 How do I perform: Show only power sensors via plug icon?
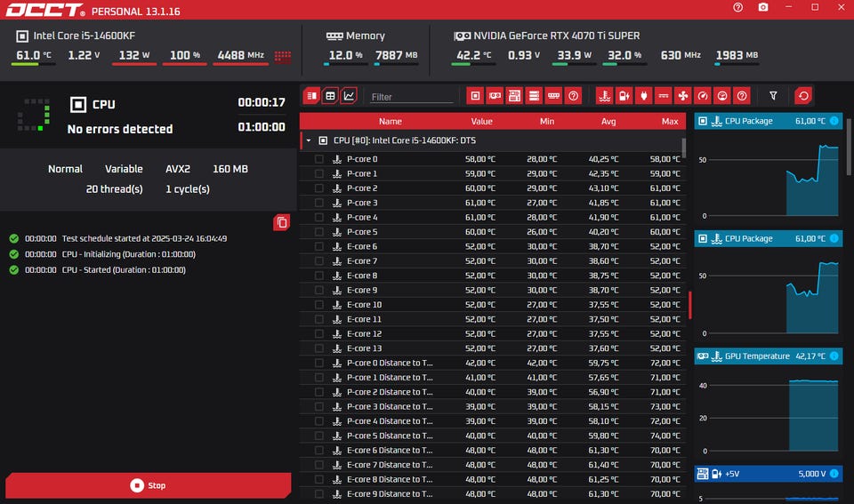(644, 96)
